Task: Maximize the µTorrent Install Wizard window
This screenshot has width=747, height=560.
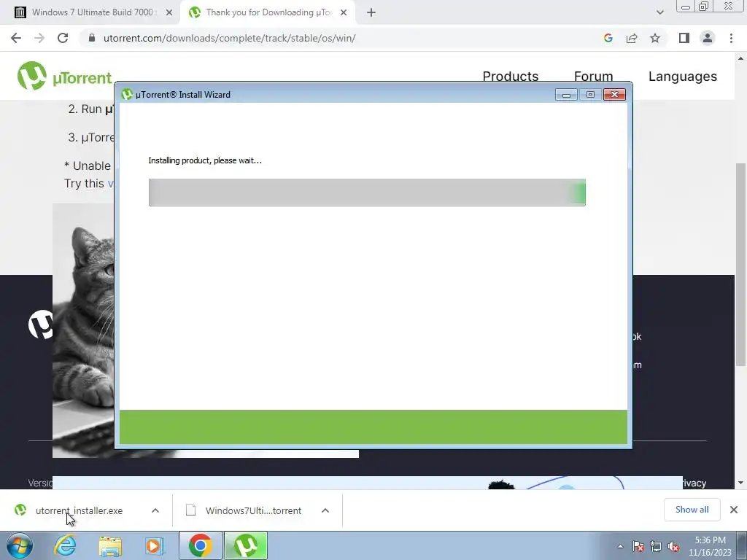Action: (589, 95)
